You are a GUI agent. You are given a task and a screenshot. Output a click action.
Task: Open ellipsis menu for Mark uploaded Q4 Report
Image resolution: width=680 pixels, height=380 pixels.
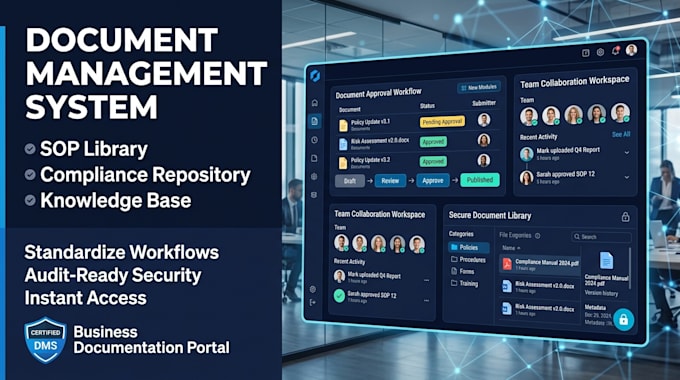click(427, 280)
